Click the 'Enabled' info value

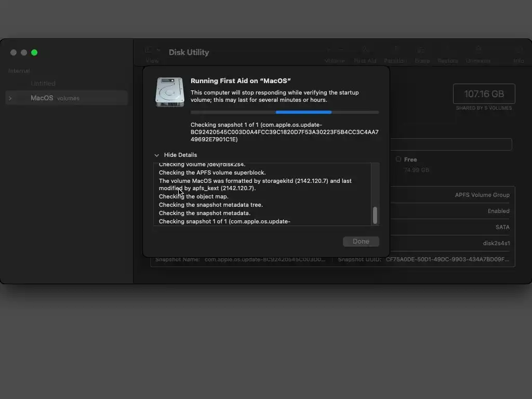(498, 211)
